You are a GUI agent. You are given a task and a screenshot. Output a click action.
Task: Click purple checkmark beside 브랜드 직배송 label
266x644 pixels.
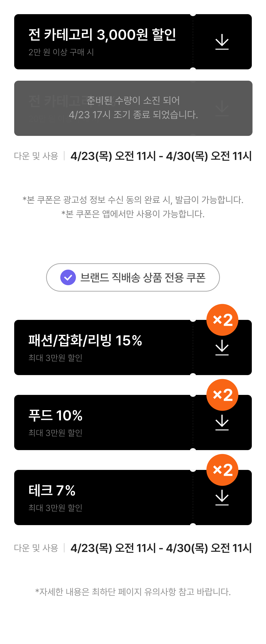68,277
